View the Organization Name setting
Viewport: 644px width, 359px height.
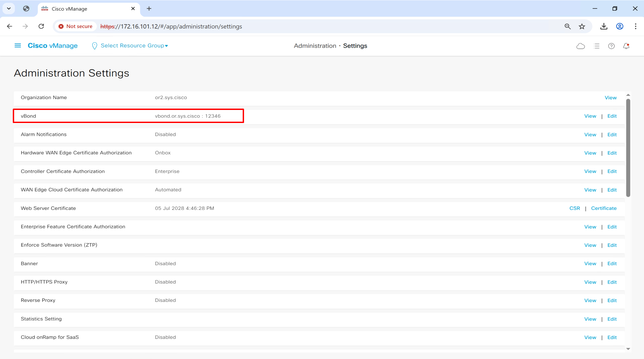coord(611,98)
